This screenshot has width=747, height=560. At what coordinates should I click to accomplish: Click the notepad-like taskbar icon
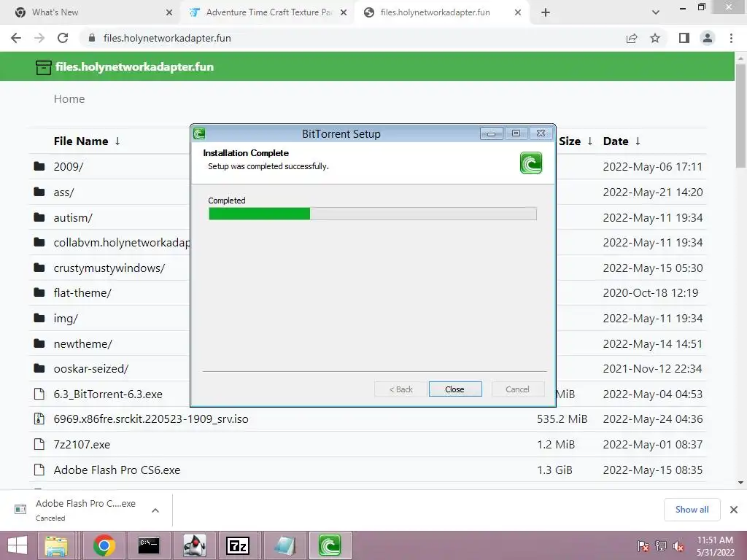pos(285,545)
